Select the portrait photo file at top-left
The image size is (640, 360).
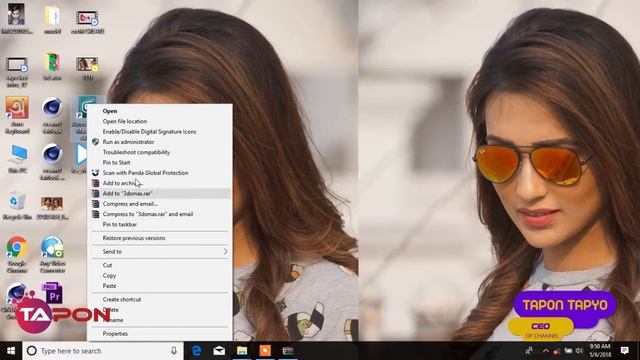[x=17, y=18]
